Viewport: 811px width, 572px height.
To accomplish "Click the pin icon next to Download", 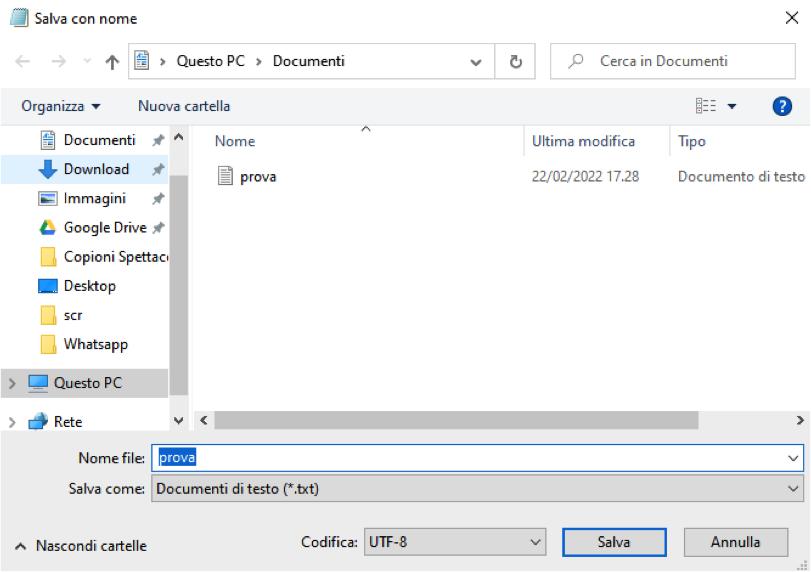I will coord(158,169).
